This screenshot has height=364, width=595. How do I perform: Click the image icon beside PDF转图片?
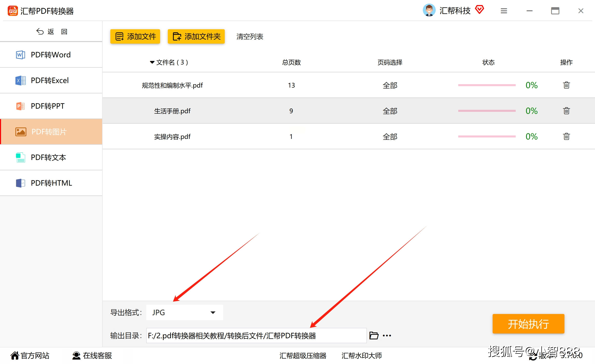21,132
